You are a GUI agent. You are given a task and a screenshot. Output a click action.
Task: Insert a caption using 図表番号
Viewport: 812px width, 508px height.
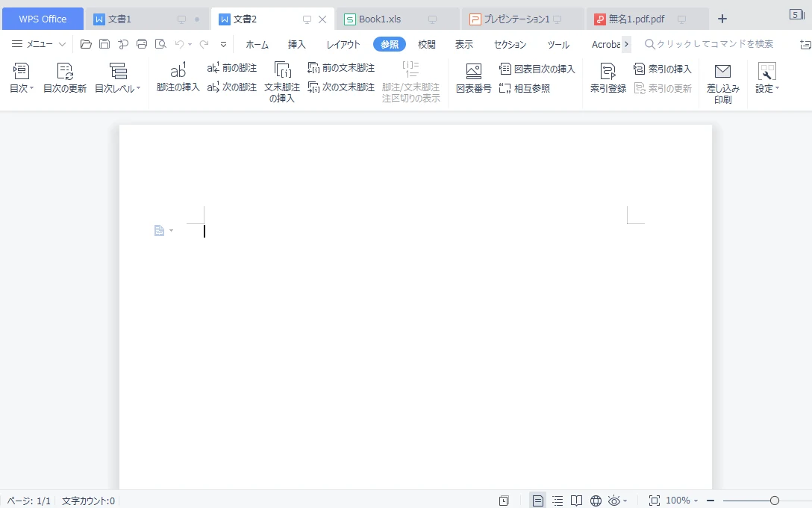pos(473,78)
